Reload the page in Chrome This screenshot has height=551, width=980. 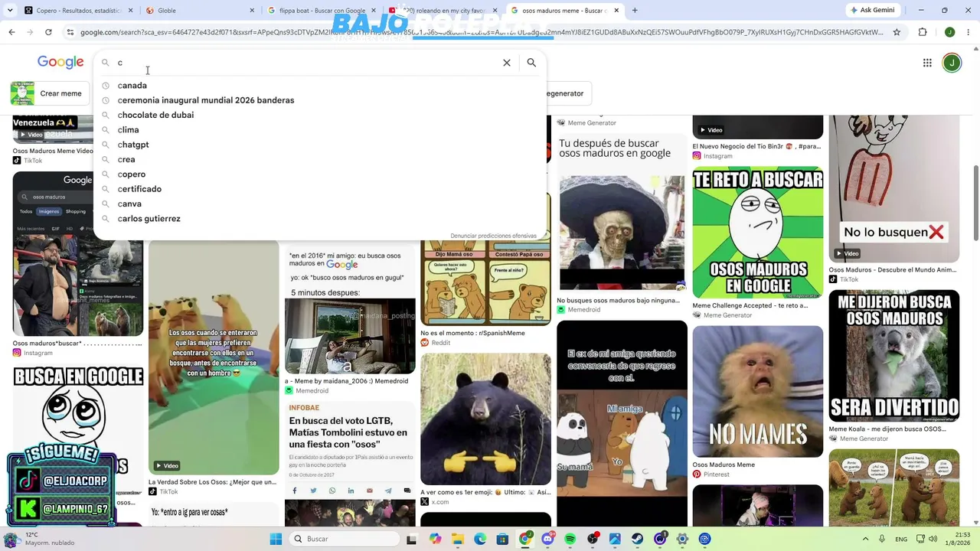point(48,32)
